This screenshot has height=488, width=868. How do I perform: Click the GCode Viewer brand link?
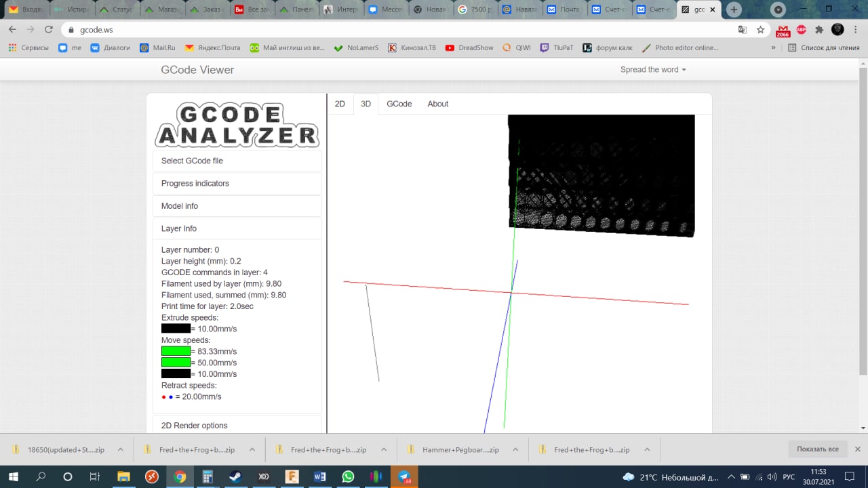tap(197, 70)
